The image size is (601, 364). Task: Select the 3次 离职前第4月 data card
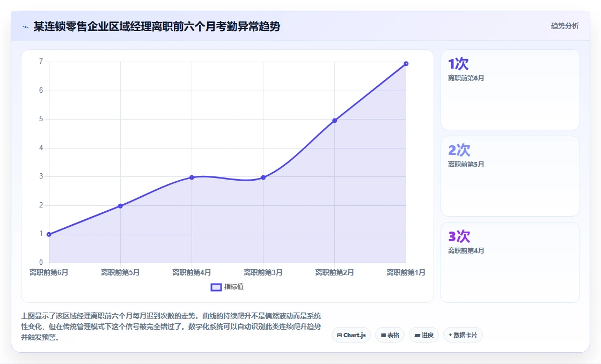(510, 263)
